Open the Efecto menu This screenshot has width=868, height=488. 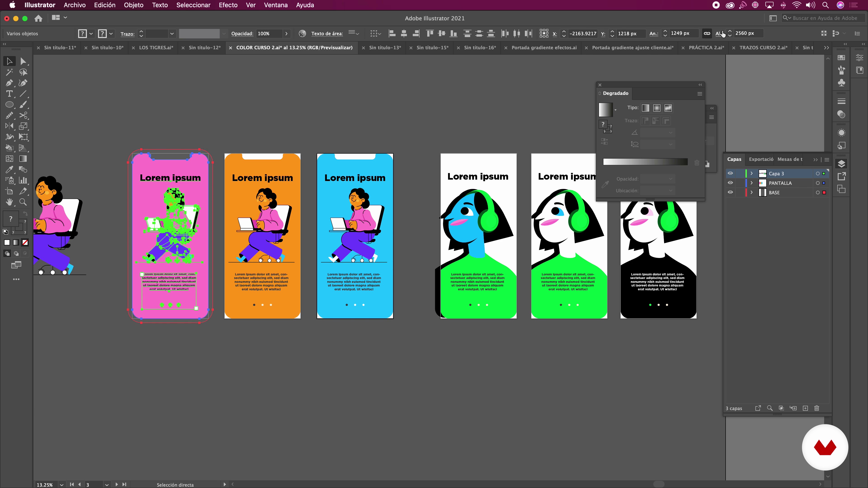(228, 5)
